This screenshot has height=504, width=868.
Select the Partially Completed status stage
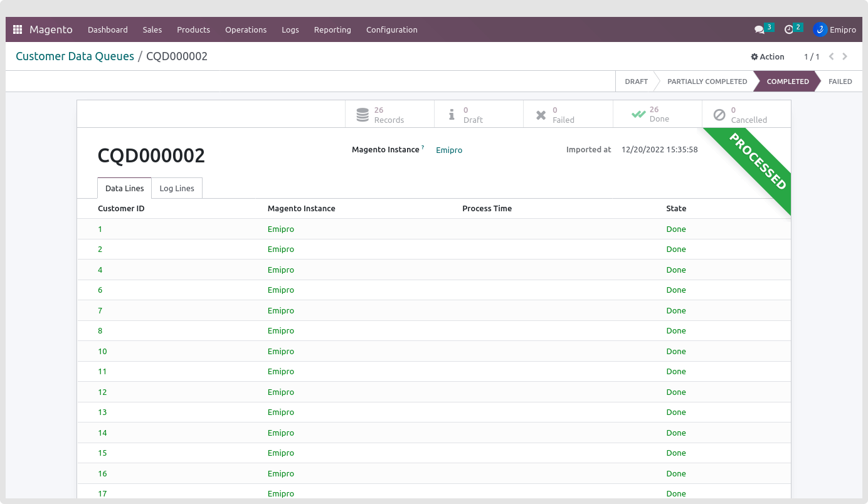(707, 81)
